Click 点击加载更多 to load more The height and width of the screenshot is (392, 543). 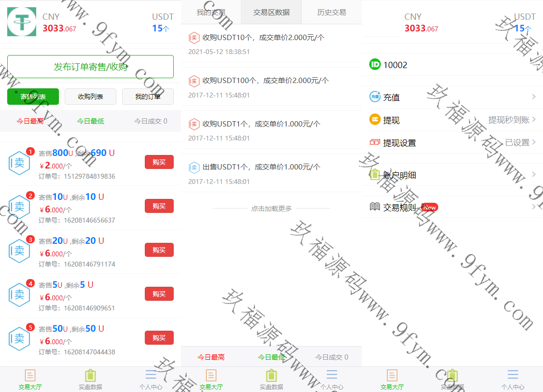click(x=271, y=209)
